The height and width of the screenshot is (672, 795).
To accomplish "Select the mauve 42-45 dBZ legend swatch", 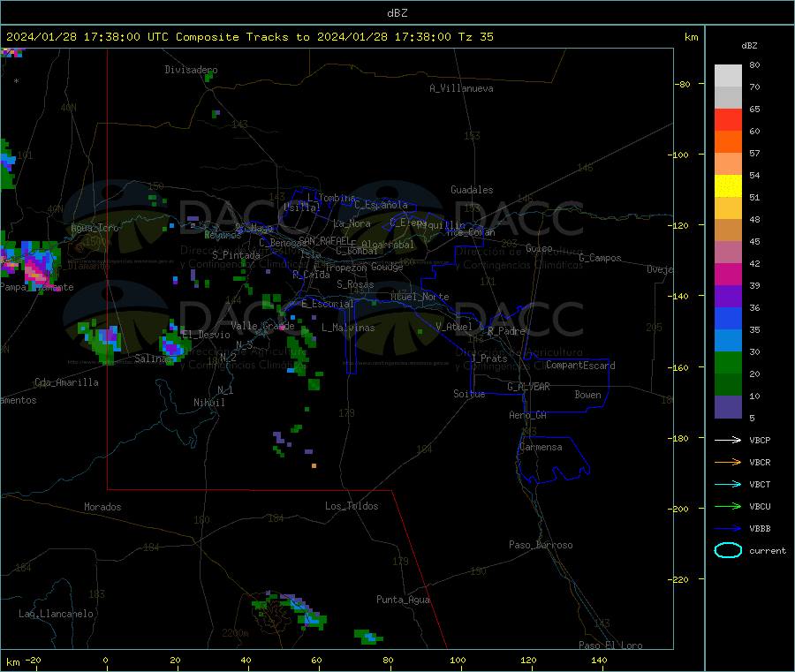I will (x=728, y=253).
